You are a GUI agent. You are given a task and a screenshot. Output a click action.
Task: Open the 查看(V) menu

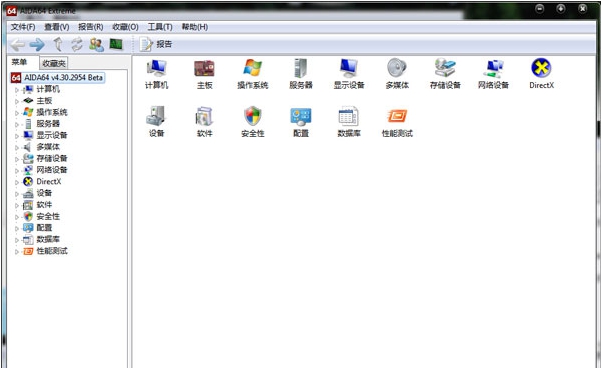click(56, 27)
